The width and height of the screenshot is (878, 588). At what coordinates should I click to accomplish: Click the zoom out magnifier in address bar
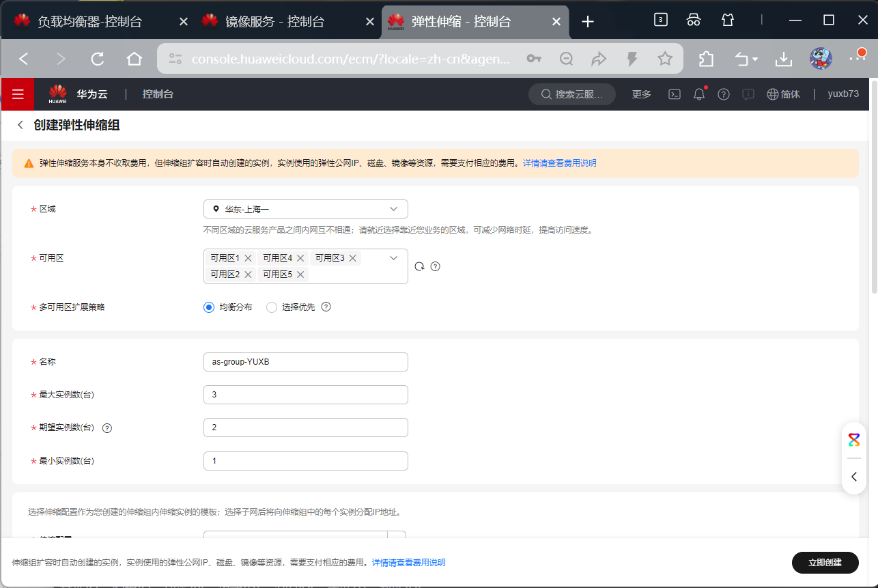[x=567, y=59]
